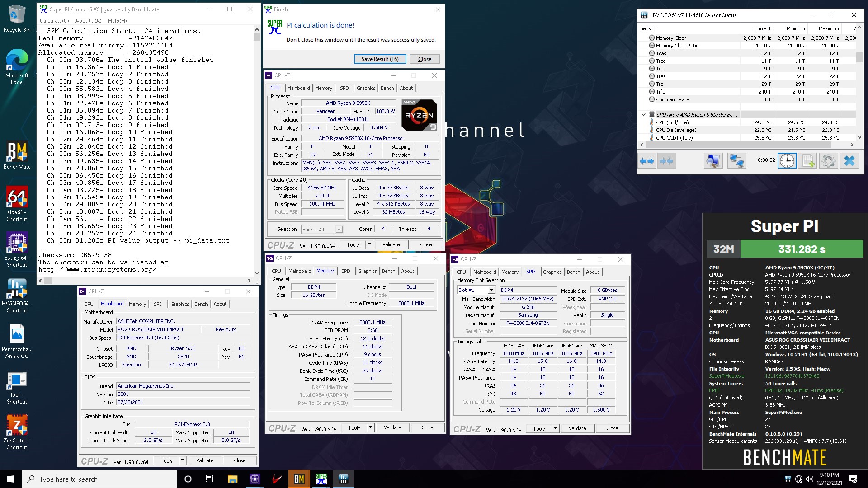Click HWiNFO Current column header
Image resolution: width=868 pixels, height=488 pixels.
757,28
